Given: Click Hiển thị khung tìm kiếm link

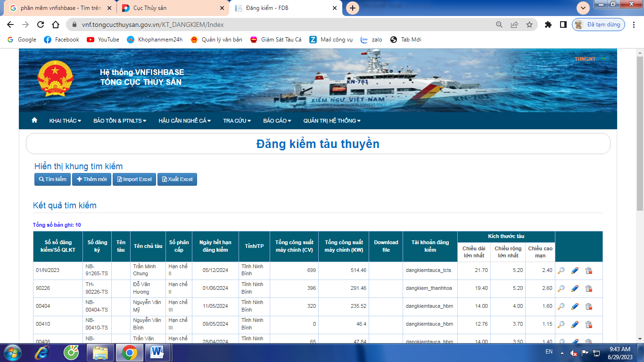Looking at the screenshot, I should (x=78, y=166).
